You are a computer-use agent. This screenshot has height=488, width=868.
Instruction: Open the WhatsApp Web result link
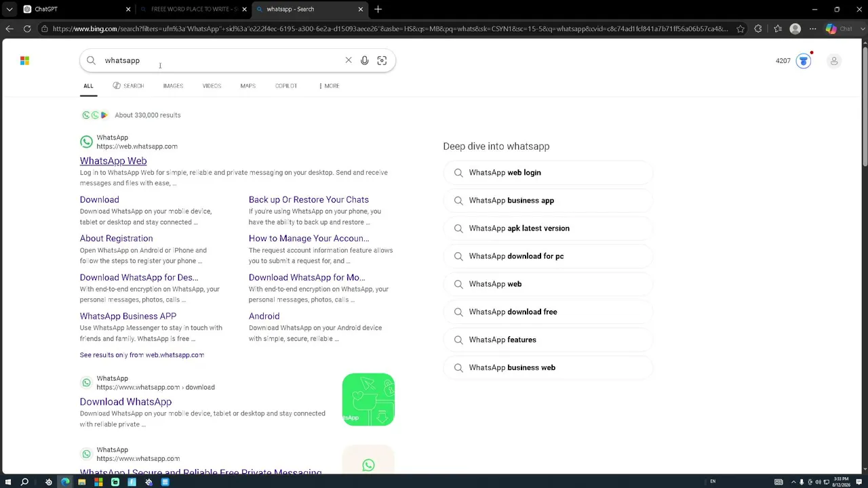tap(113, 161)
